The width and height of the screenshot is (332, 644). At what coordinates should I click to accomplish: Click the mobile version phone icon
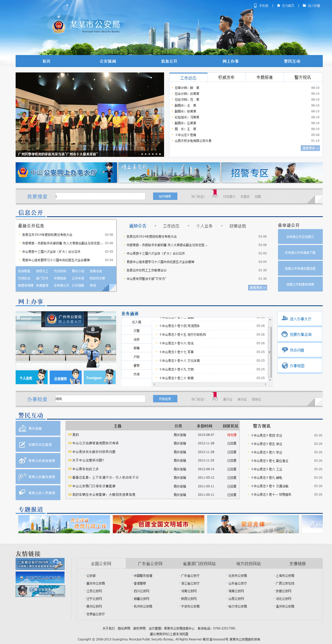pos(255,5)
